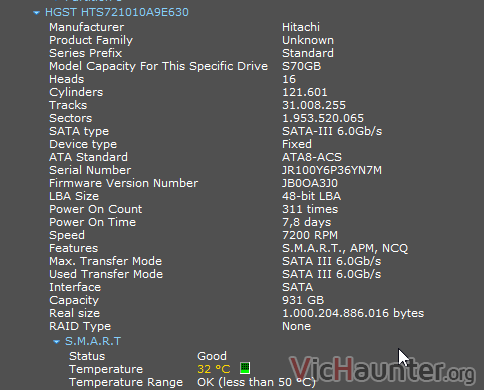Click the Sectors count value

pos(323,118)
